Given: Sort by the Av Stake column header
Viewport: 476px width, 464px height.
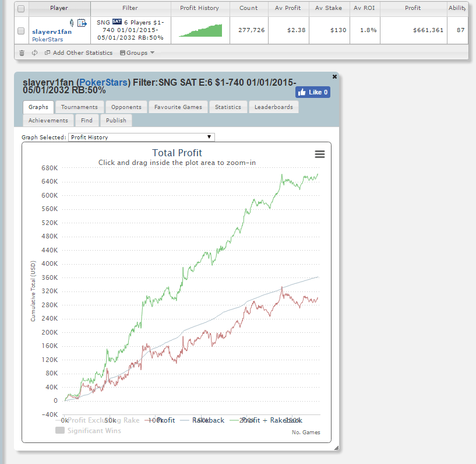Looking at the screenshot, I should [x=329, y=8].
